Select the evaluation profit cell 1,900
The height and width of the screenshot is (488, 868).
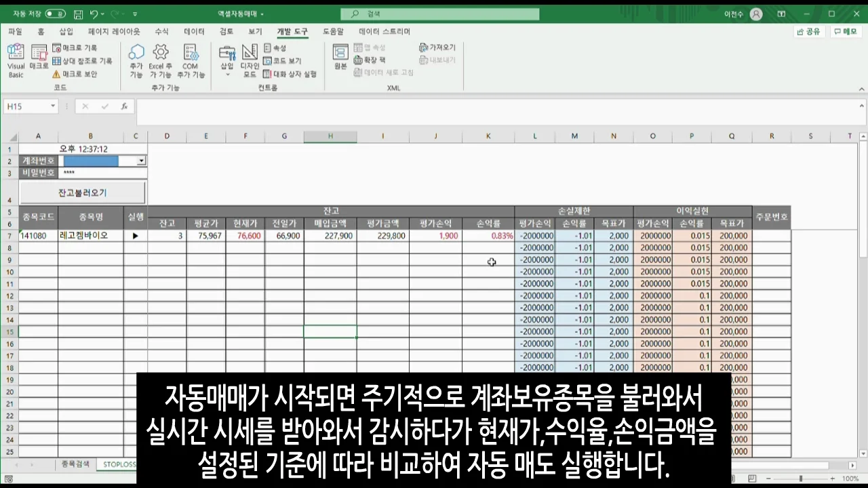point(435,236)
